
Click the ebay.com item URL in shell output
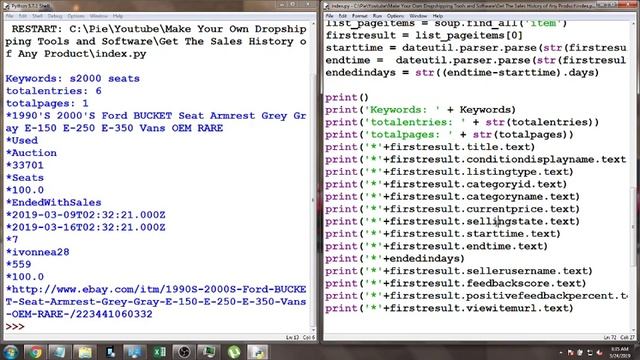click(x=156, y=302)
